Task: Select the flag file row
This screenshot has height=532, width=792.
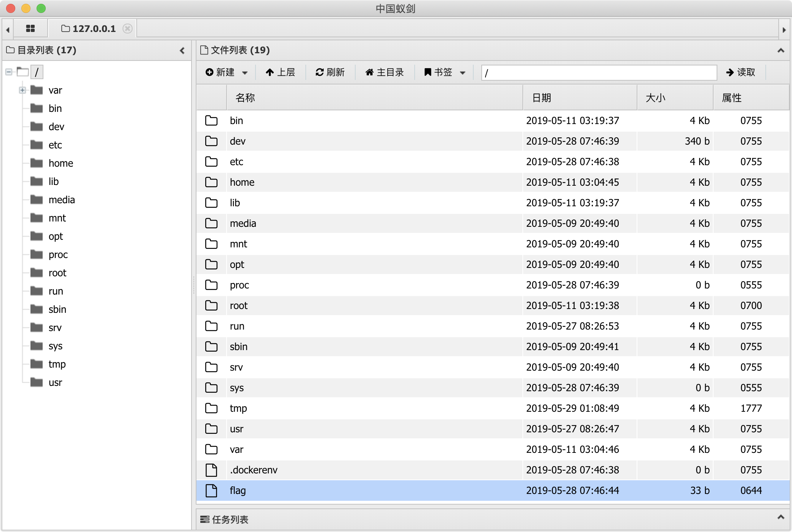Action: (343, 491)
